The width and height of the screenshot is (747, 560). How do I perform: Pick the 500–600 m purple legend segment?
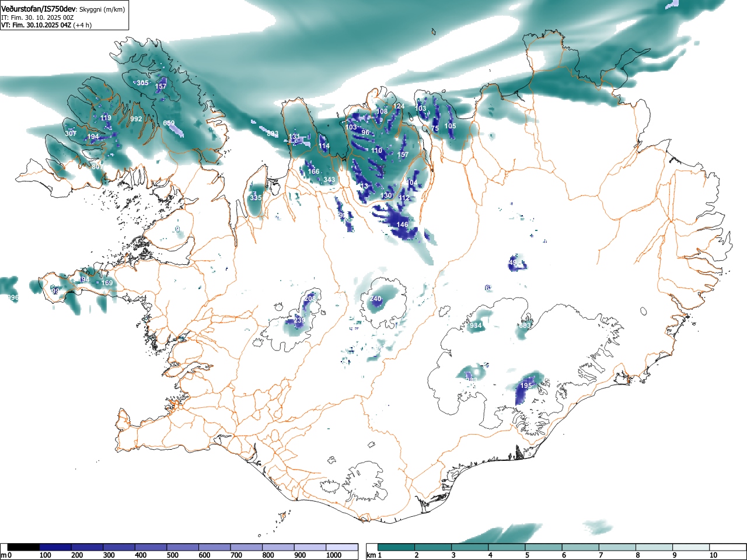click(183, 547)
